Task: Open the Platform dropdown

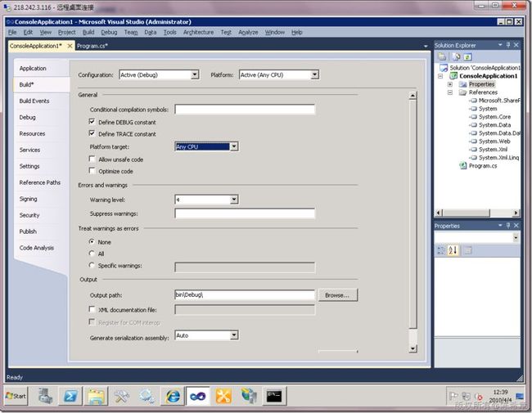Action: (x=314, y=74)
